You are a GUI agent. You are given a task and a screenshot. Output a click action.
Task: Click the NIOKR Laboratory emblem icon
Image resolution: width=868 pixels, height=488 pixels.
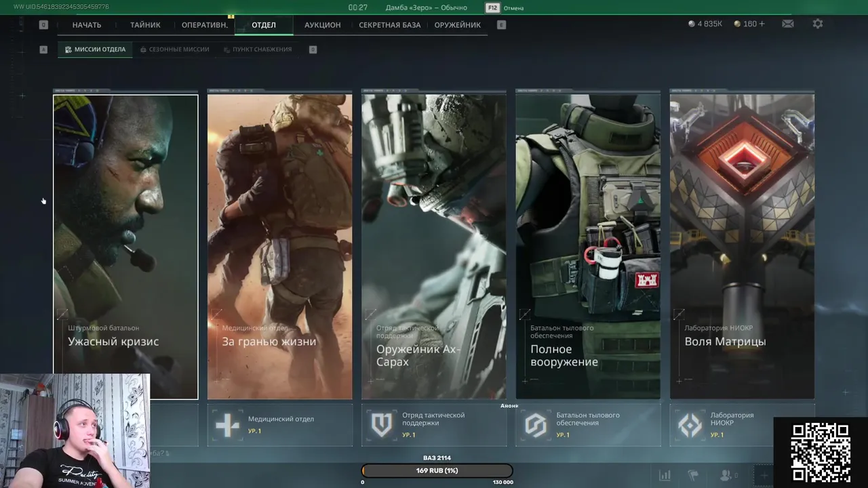coord(690,426)
